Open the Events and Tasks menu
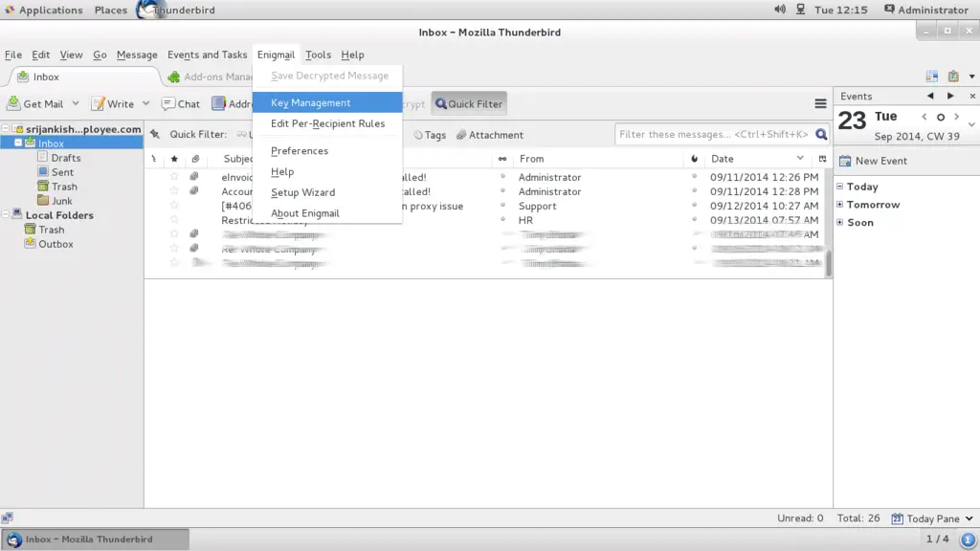 (207, 55)
